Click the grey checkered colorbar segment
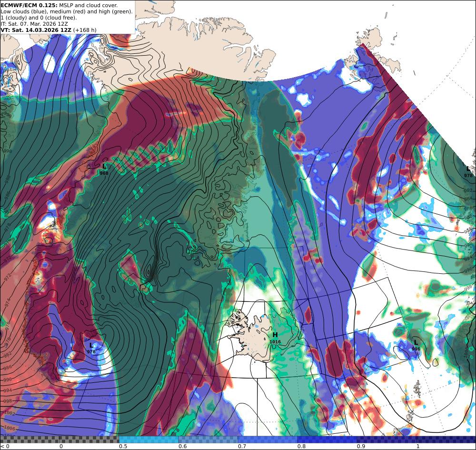This screenshot has width=476, height=450. [59, 440]
